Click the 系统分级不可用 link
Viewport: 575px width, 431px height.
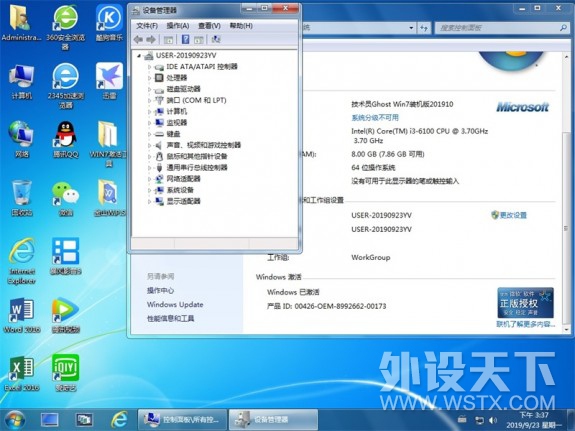pos(375,118)
